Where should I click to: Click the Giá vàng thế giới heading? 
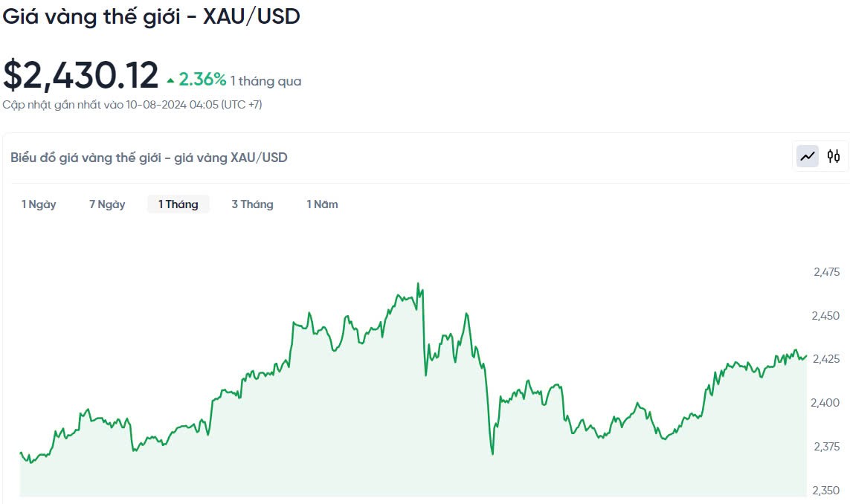(151, 16)
